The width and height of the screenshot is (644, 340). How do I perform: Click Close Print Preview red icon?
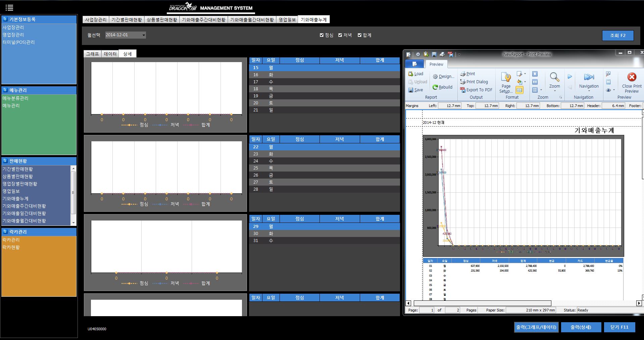coord(632,77)
